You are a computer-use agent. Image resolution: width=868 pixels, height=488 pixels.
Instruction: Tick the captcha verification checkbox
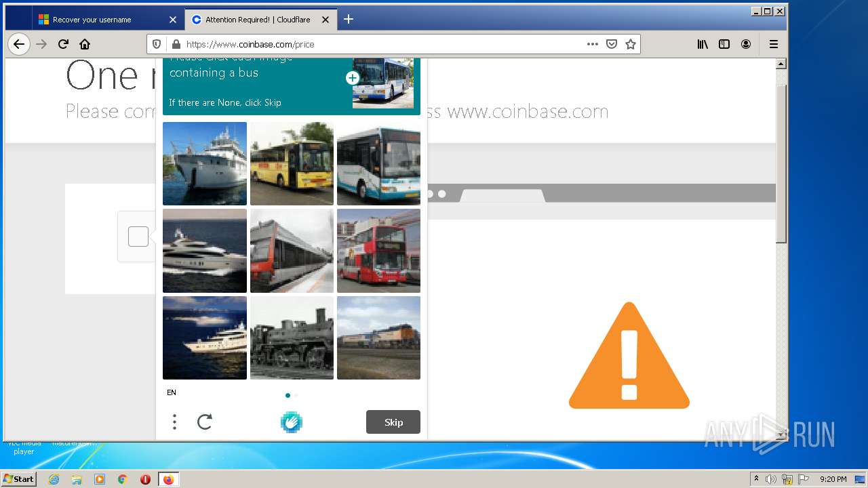point(138,237)
